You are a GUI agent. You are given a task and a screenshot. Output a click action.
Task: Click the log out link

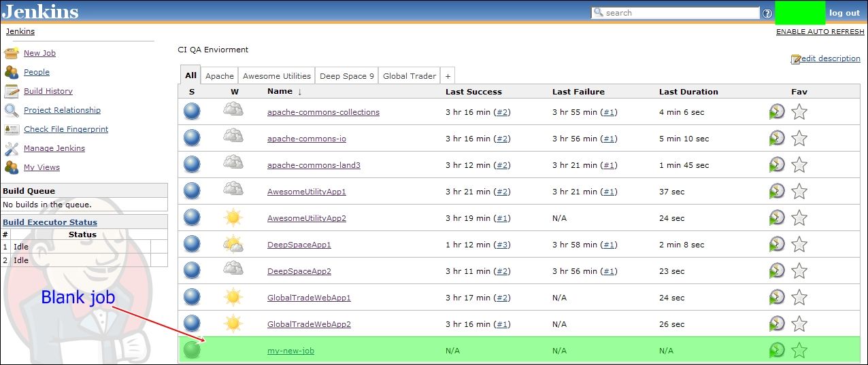[844, 13]
